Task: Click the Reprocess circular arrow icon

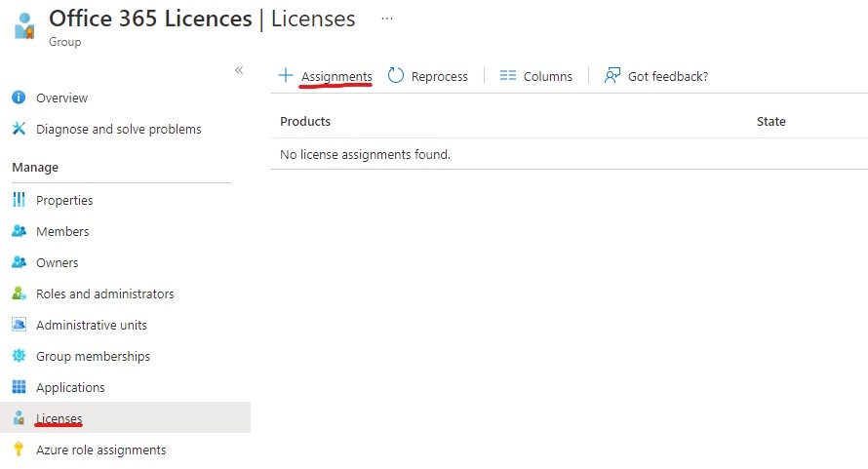Action: click(396, 75)
